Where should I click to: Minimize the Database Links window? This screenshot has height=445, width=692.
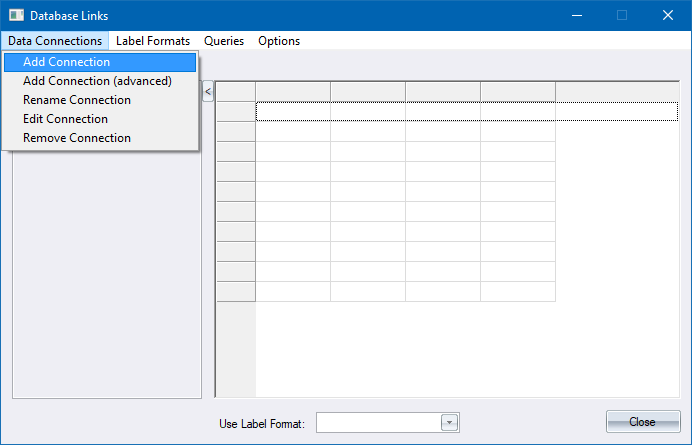coord(576,16)
